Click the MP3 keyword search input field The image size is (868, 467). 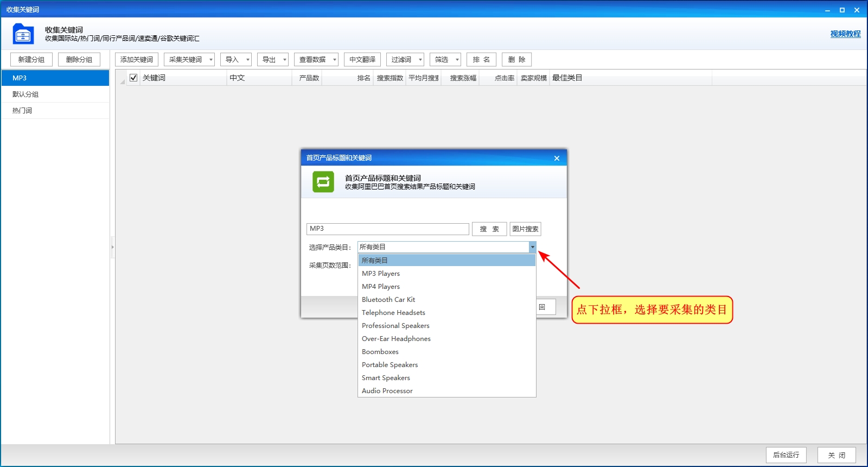tap(388, 229)
